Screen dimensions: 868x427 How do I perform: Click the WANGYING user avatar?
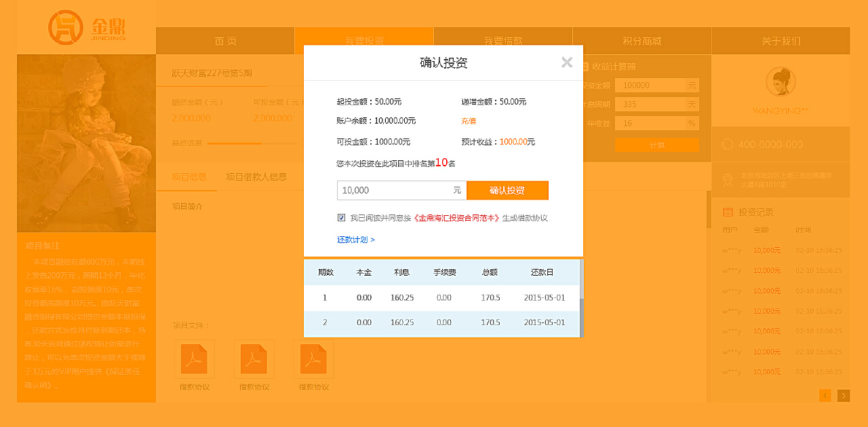781,81
